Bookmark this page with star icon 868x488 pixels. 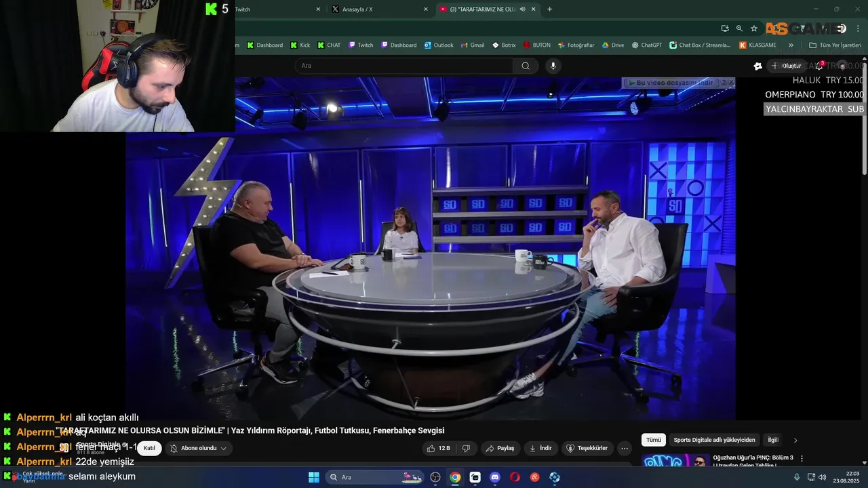point(754,28)
